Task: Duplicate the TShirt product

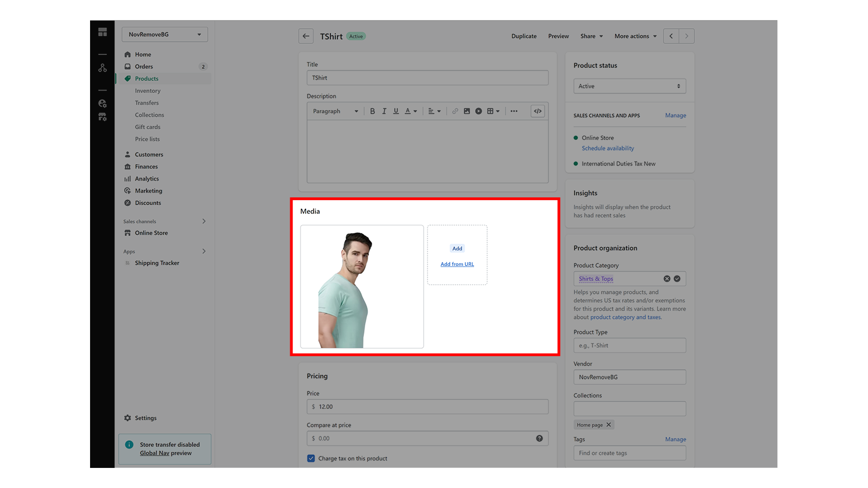Action: point(524,36)
